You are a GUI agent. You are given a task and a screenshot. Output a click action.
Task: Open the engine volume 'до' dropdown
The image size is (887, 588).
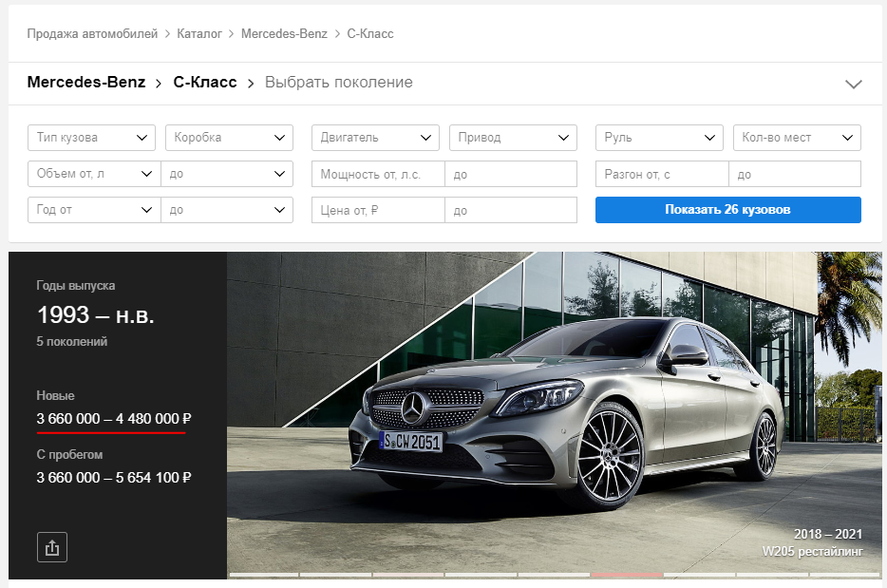227,174
